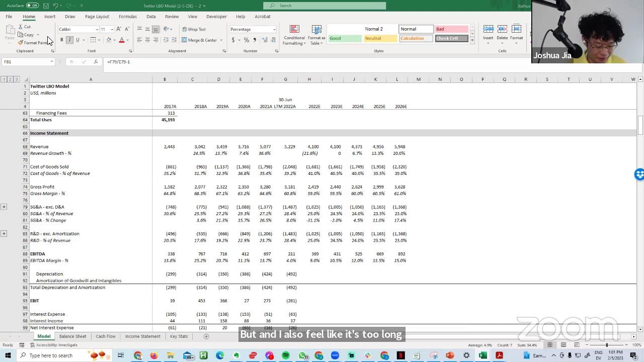Open the File menu
This screenshot has height=362, width=644.
pyautogui.click(x=9, y=17)
